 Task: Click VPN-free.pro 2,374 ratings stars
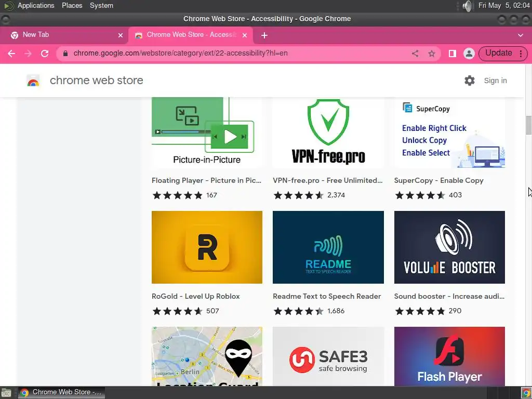(299, 195)
